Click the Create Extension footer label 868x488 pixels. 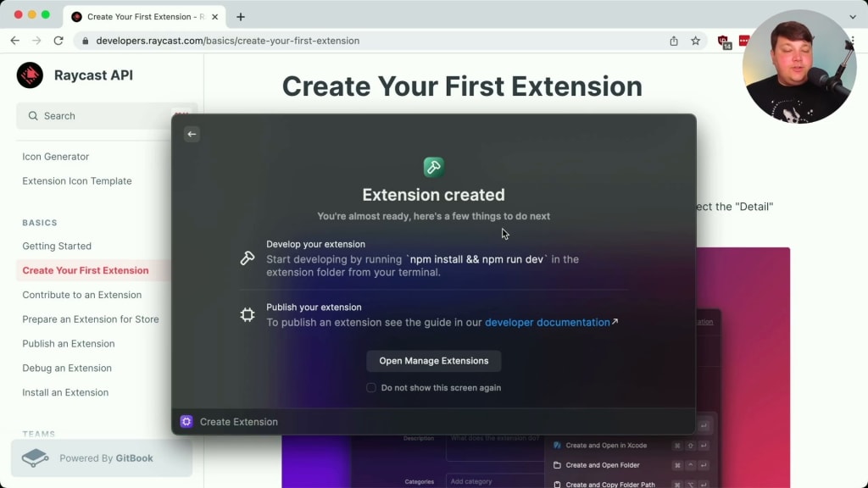pos(238,422)
